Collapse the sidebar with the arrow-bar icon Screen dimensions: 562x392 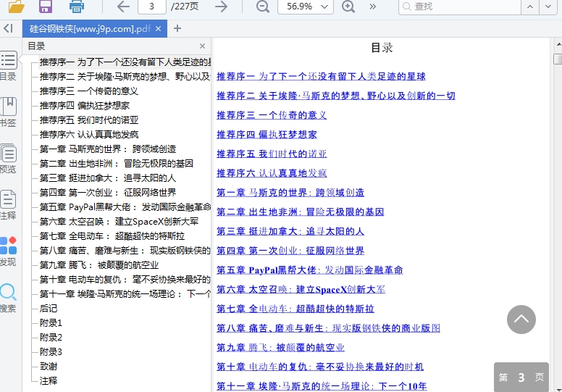tap(9, 28)
